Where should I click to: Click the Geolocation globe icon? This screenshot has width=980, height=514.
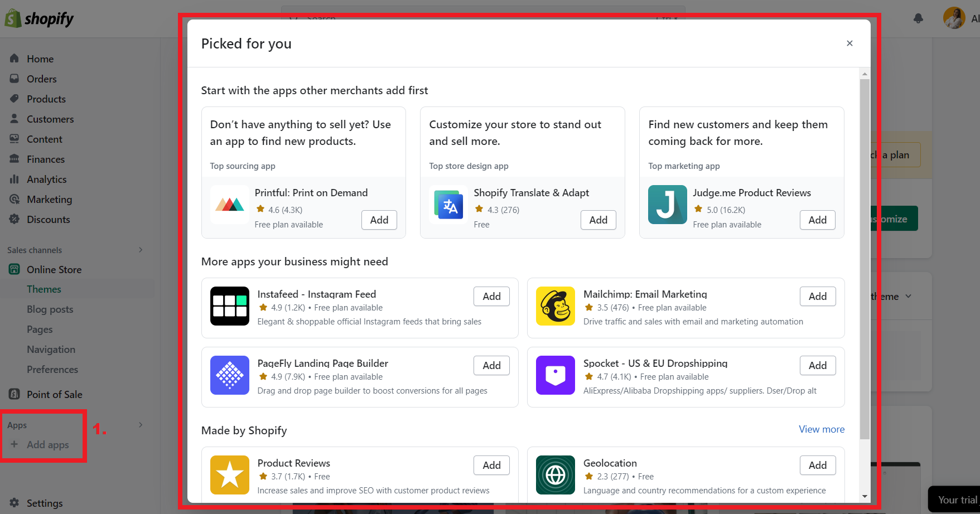click(556, 475)
